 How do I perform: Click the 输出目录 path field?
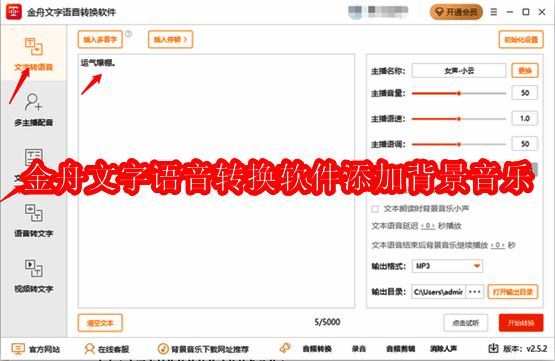(x=438, y=292)
